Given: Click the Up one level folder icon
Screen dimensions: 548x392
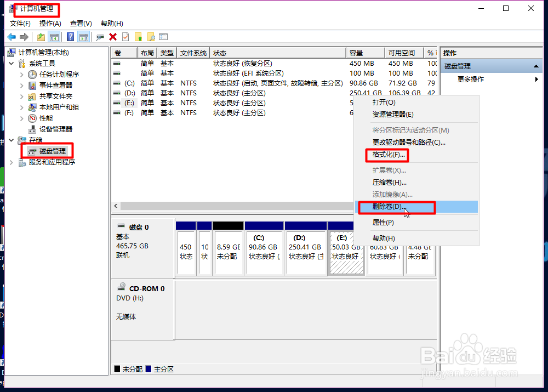Looking at the screenshot, I should coord(41,37).
